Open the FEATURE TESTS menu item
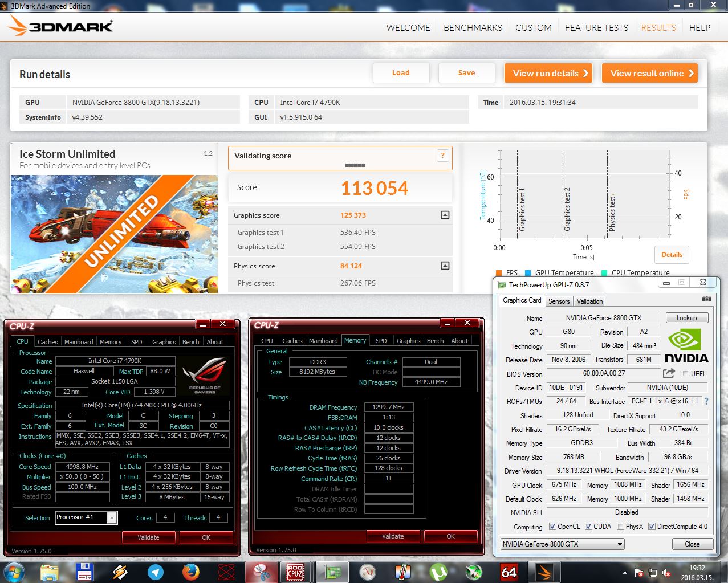Viewport: 728px width, 583px height. click(x=596, y=27)
